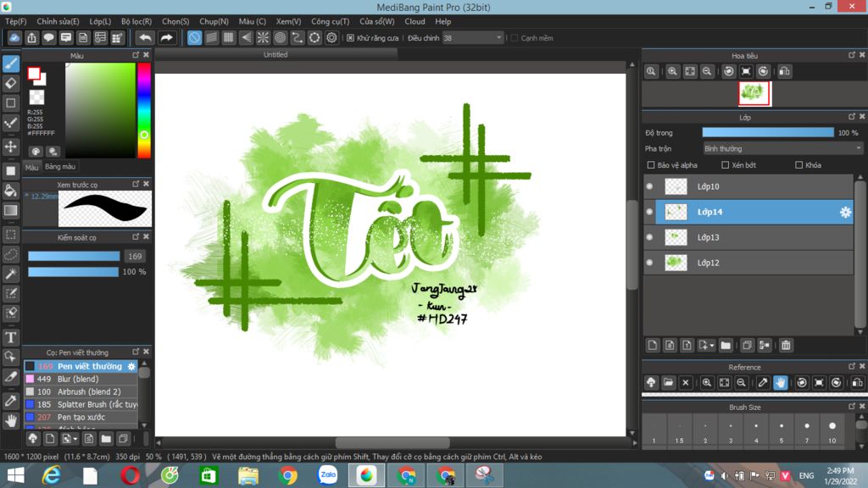Screen dimensions: 868x488
Task: Enable Xén bớt clipping checkbox
Action: [726, 165]
